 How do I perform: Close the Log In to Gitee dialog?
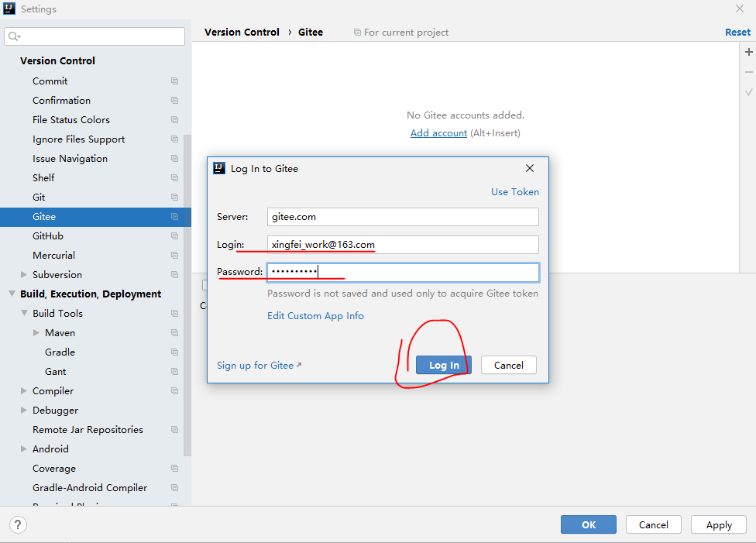pyautogui.click(x=529, y=168)
